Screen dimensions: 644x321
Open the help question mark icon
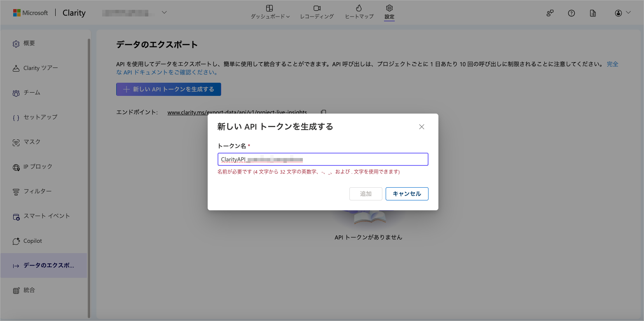(571, 13)
